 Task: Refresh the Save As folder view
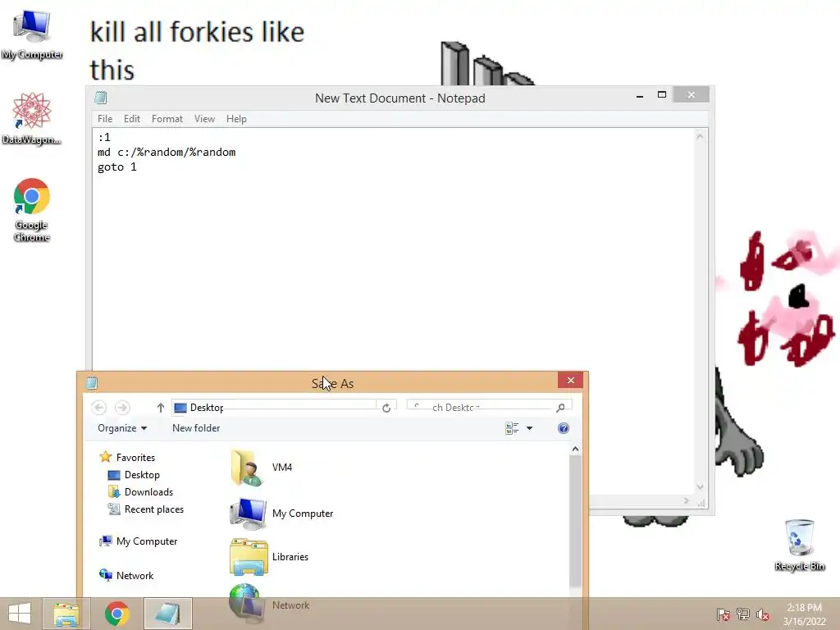(x=386, y=408)
